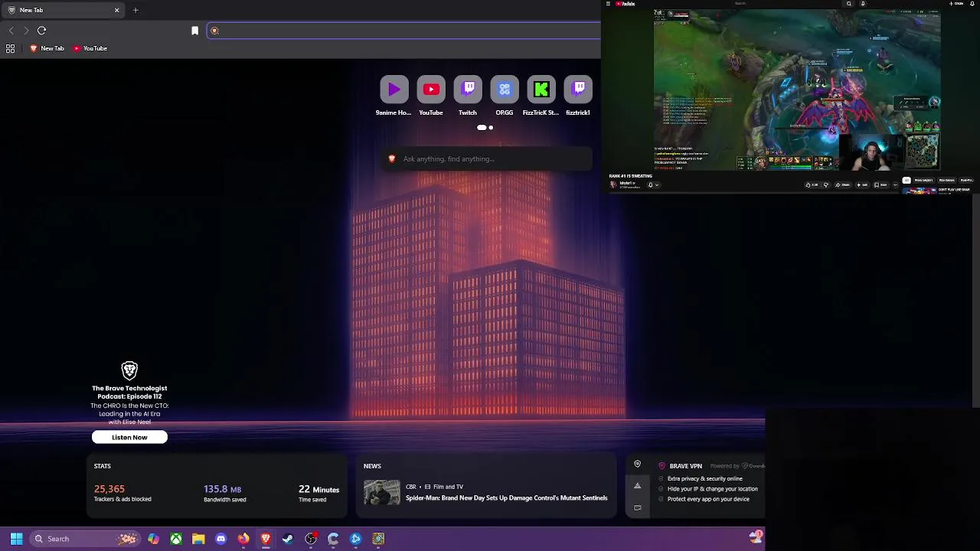Click YouTube voice search microphone

point(863,4)
